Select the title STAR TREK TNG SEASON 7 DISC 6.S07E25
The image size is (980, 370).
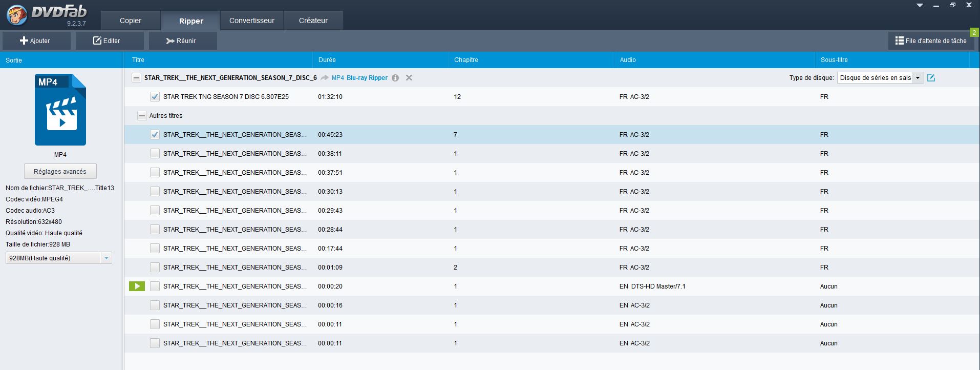point(226,97)
